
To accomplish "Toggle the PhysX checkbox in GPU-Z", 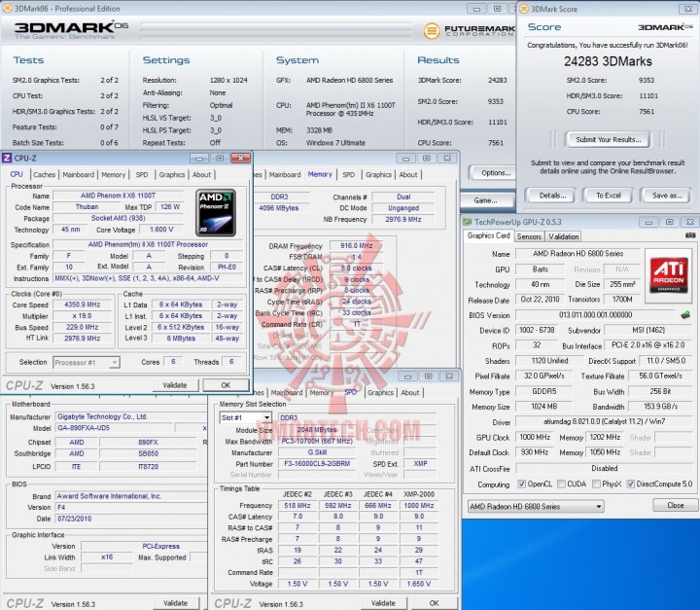I will [596, 484].
